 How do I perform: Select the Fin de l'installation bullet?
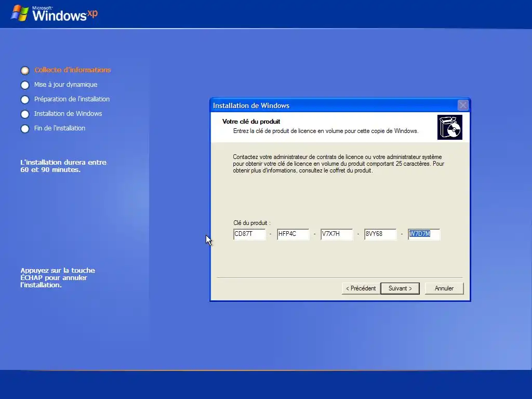coord(25,129)
